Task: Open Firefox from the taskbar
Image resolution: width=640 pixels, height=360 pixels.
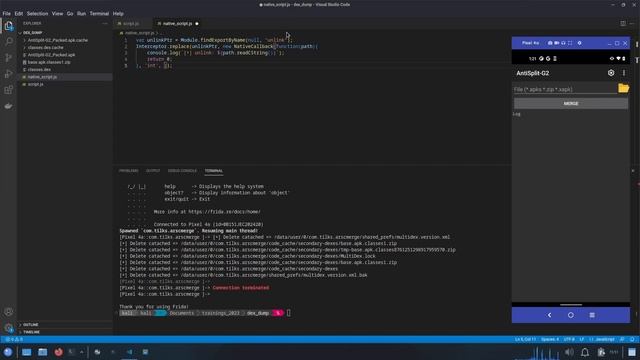Action: tap(58, 352)
